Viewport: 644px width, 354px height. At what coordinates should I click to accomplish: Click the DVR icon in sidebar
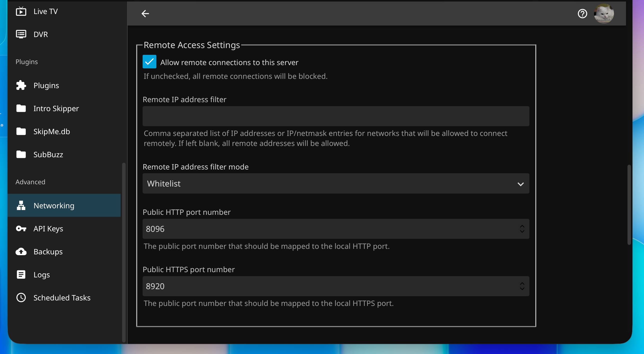[21, 34]
